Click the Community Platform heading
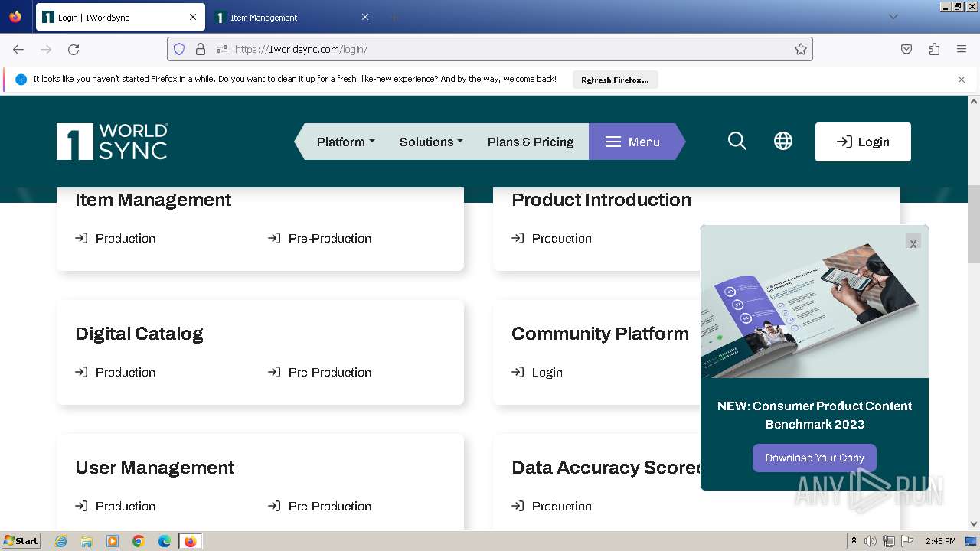This screenshot has width=980, height=551. tap(600, 334)
